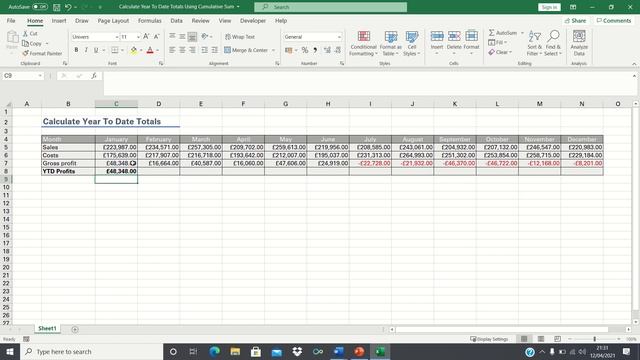Open the Borders dropdown
The image size is (640, 360).
(x=122, y=50)
